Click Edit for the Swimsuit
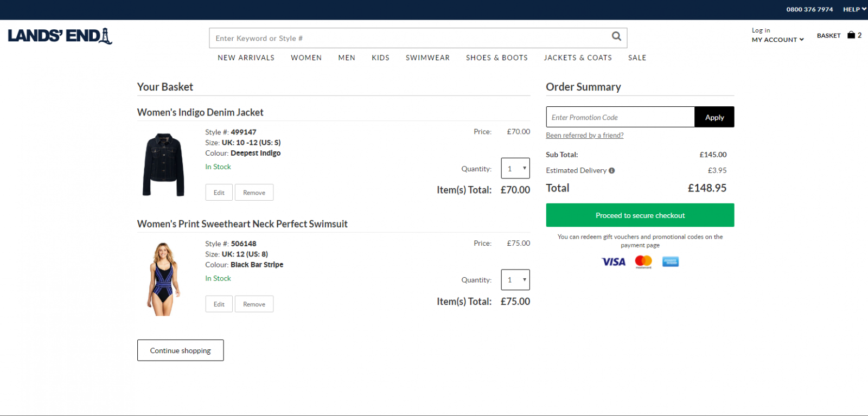Viewport: 868px width, 416px height. [x=219, y=304]
